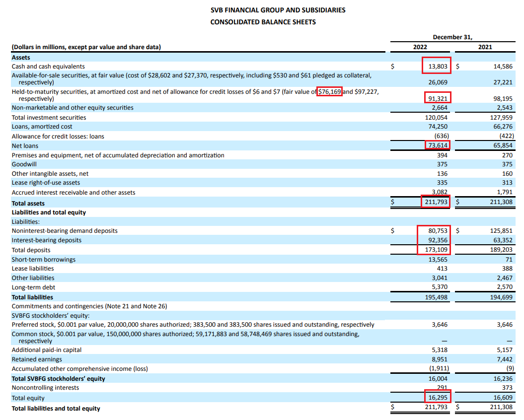This screenshot has height=420, width=524.
Task: Click the 2021 held-to-maturity amount 98,195
Action: [503, 99]
